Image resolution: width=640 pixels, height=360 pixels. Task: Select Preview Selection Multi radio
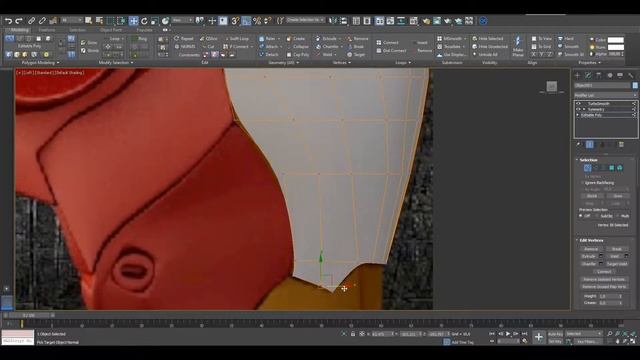pos(618,216)
